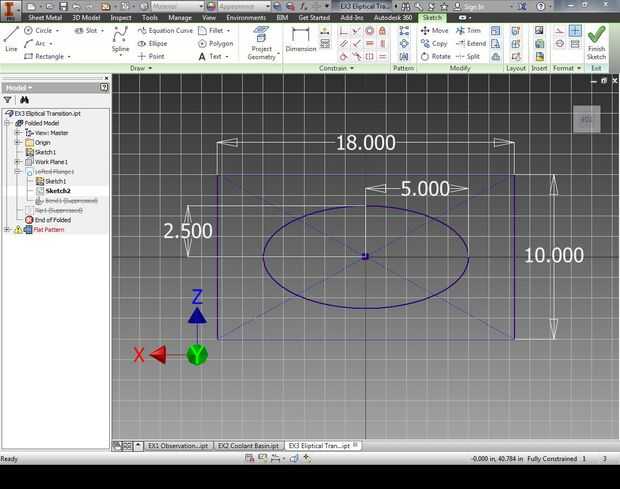This screenshot has width=620, height=489.
Task: Open Circle tool dropdown arrow
Action: tap(57, 30)
